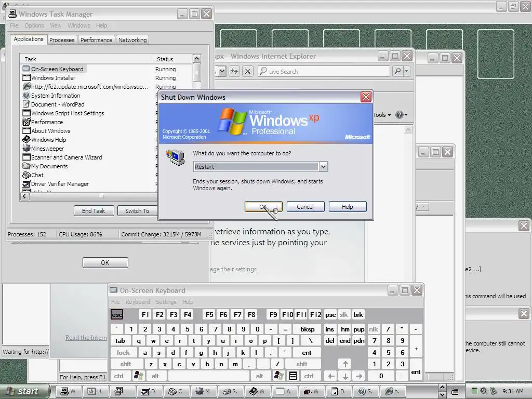Toggle the left ctrl key on On-Screen Keyboard
532x399 pixels.
[119, 376]
